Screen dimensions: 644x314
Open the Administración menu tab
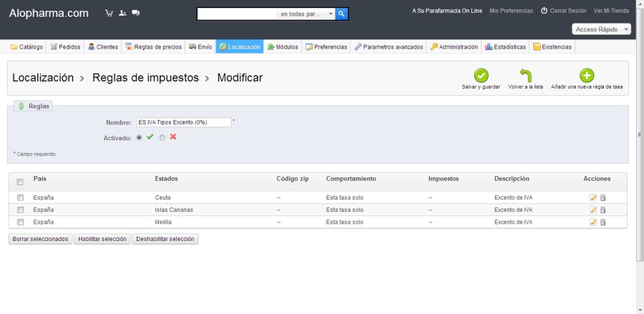pos(454,46)
